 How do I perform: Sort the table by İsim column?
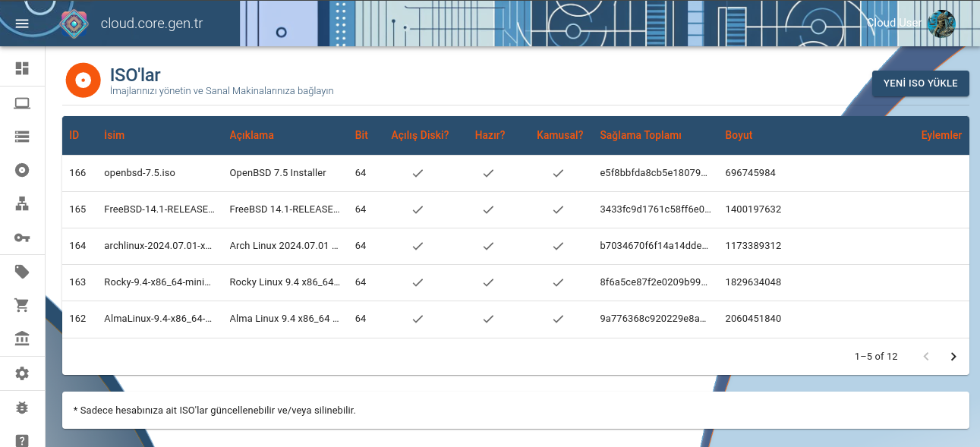(x=115, y=135)
